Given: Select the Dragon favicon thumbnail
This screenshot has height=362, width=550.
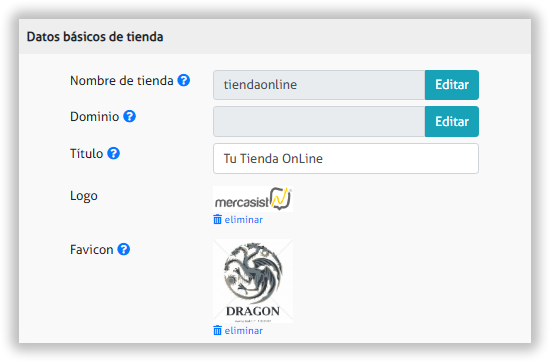Looking at the screenshot, I should point(253,281).
